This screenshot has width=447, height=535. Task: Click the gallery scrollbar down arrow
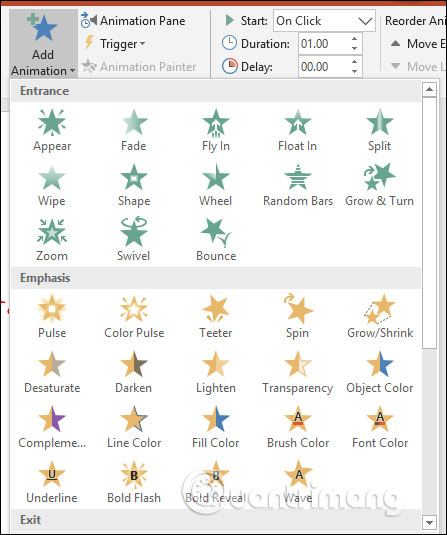pos(429,522)
